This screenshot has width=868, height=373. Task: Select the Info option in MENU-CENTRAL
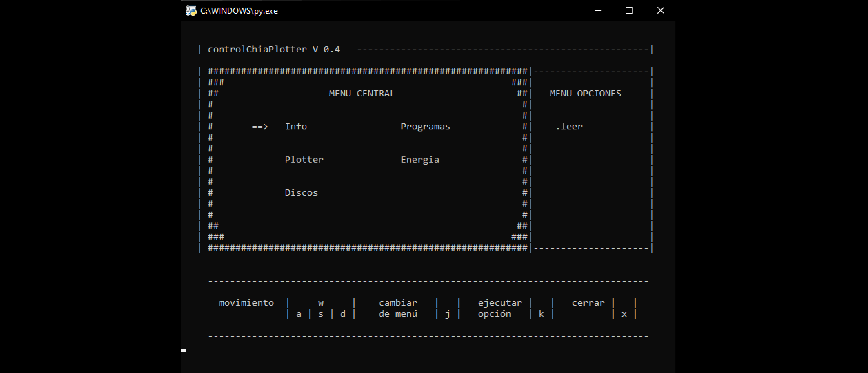pyautogui.click(x=296, y=126)
